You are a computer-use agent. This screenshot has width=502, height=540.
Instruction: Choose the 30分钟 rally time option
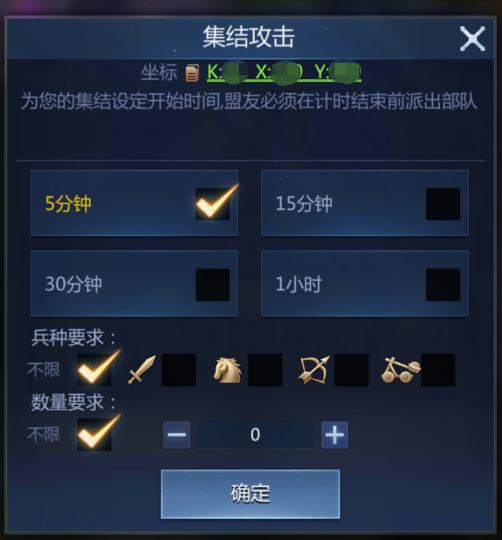coord(134,283)
